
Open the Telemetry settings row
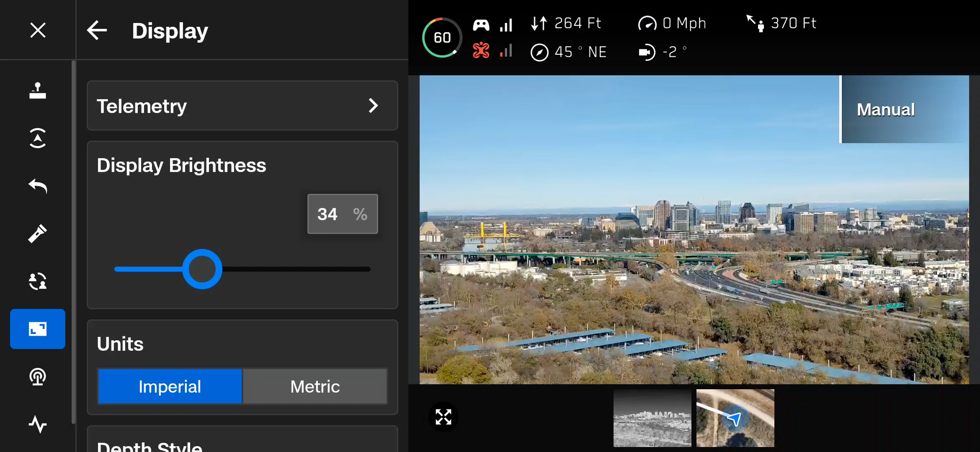(x=243, y=106)
